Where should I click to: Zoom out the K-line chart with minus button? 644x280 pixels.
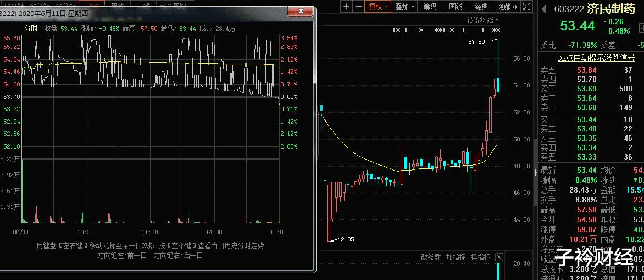358,6
